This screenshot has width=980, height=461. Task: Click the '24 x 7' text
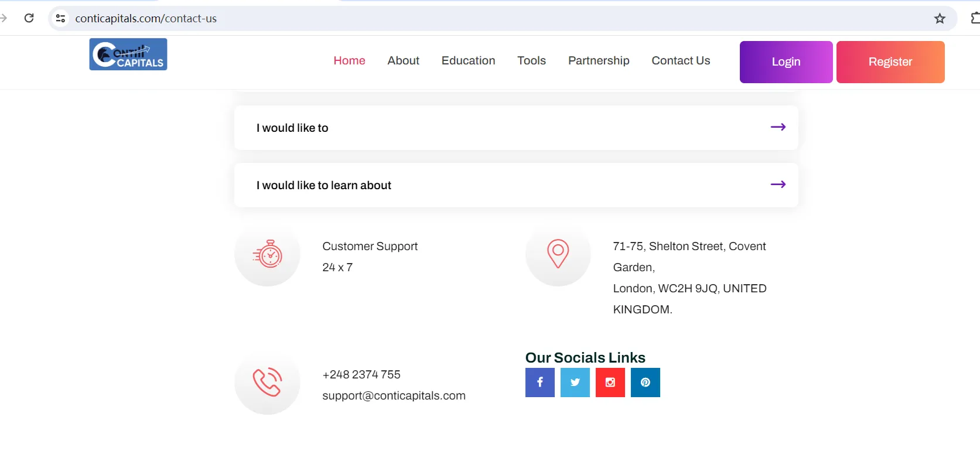337,267
